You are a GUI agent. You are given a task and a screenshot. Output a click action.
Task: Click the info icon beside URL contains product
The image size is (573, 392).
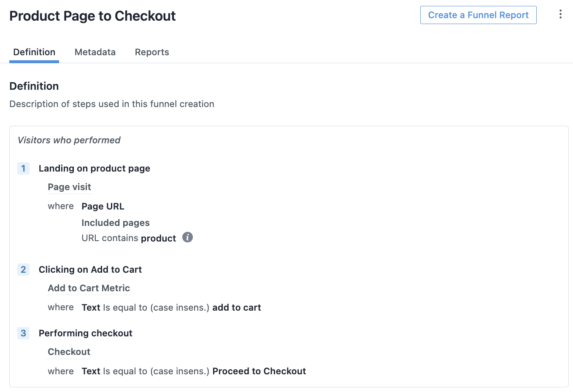[x=187, y=237]
